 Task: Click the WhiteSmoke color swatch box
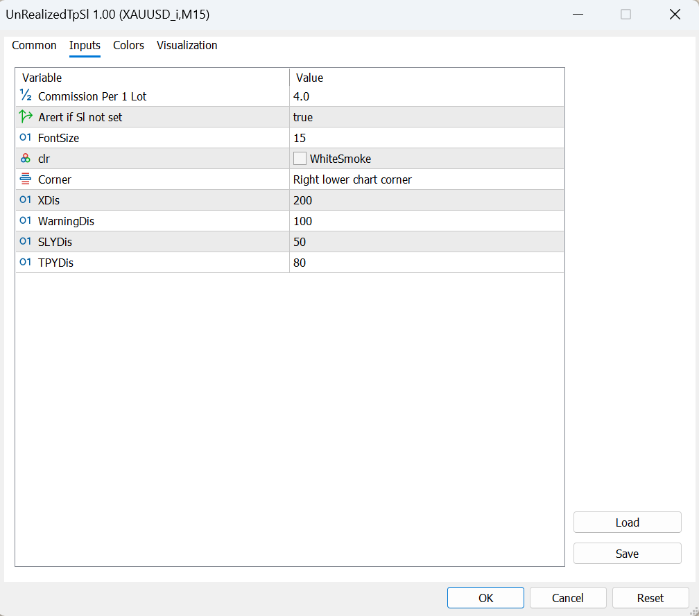pyautogui.click(x=300, y=158)
